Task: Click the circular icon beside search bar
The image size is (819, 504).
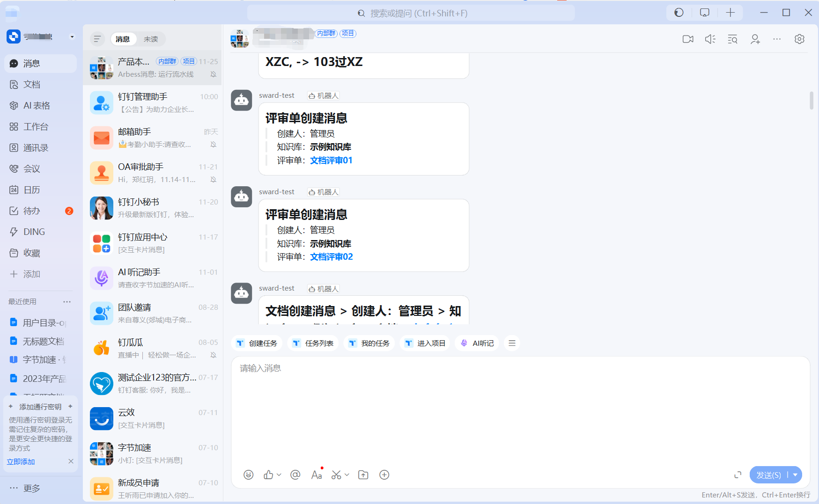Action: click(679, 13)
